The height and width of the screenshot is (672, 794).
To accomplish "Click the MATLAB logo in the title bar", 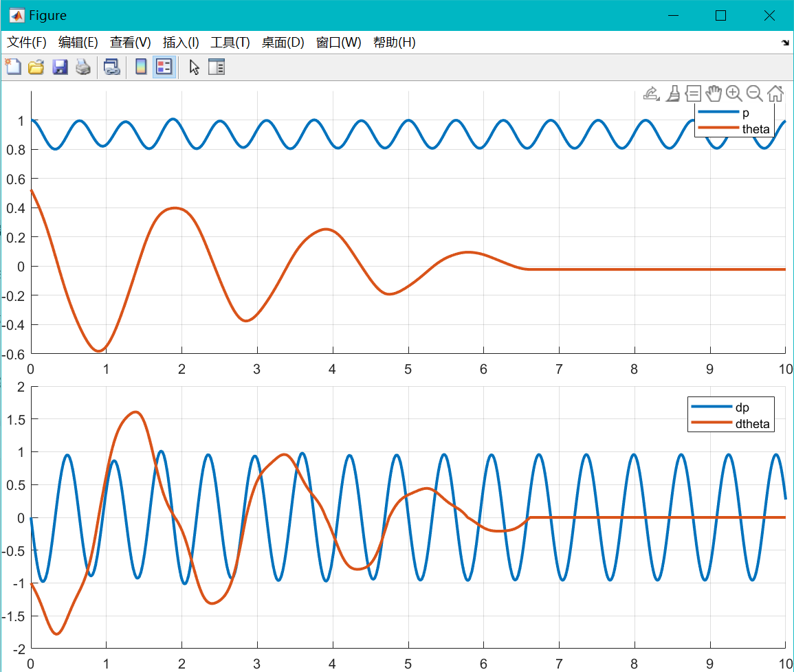I will [x=16, y=15].
